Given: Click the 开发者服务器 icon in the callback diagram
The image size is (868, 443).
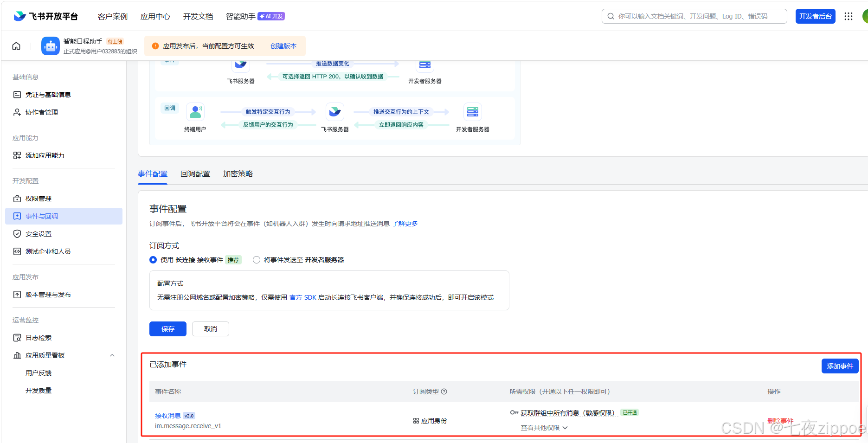Looking at the screenshot, I should [473, 112].
